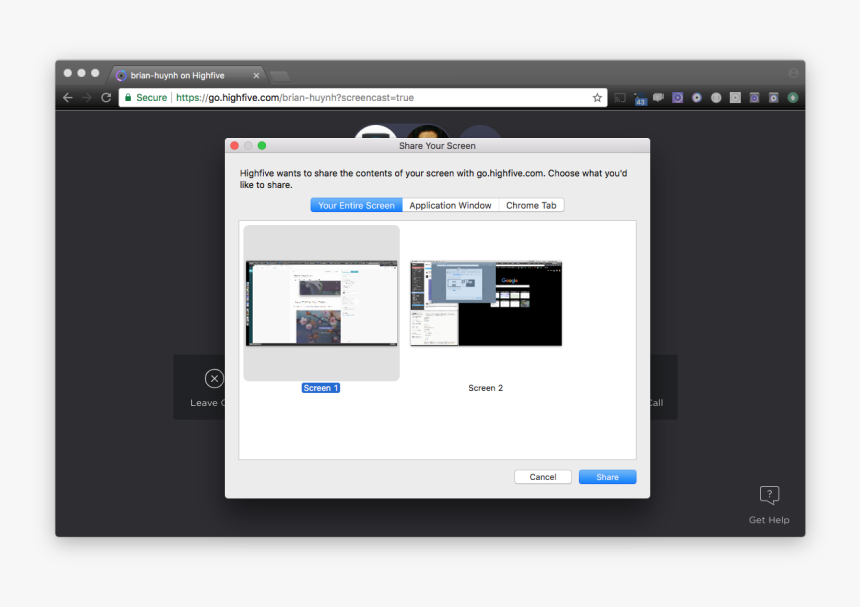Open the extension showing the 43 badge

coord(640,97)
